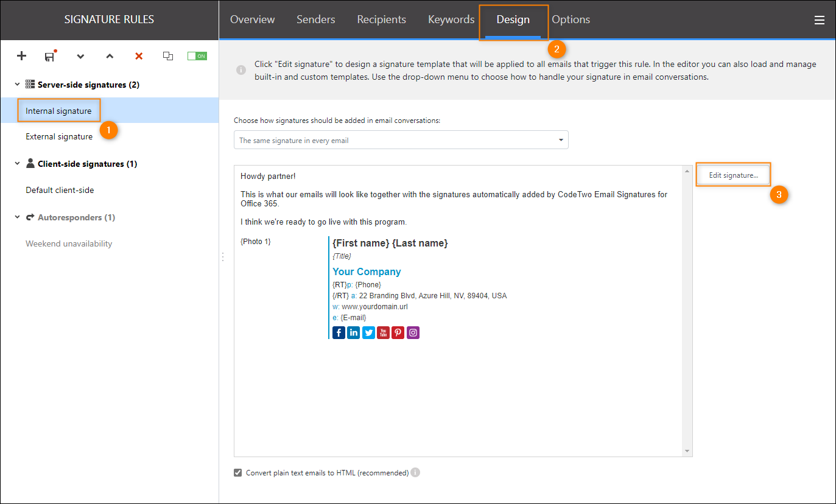
Task: Select the Weekend unavailability autoresponder
Action: 69,243
